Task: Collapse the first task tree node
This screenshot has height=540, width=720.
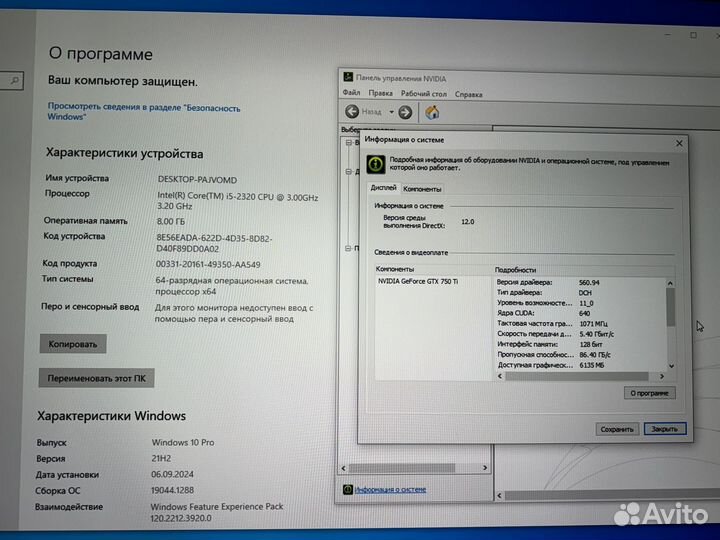Action: tap(349, 143)
